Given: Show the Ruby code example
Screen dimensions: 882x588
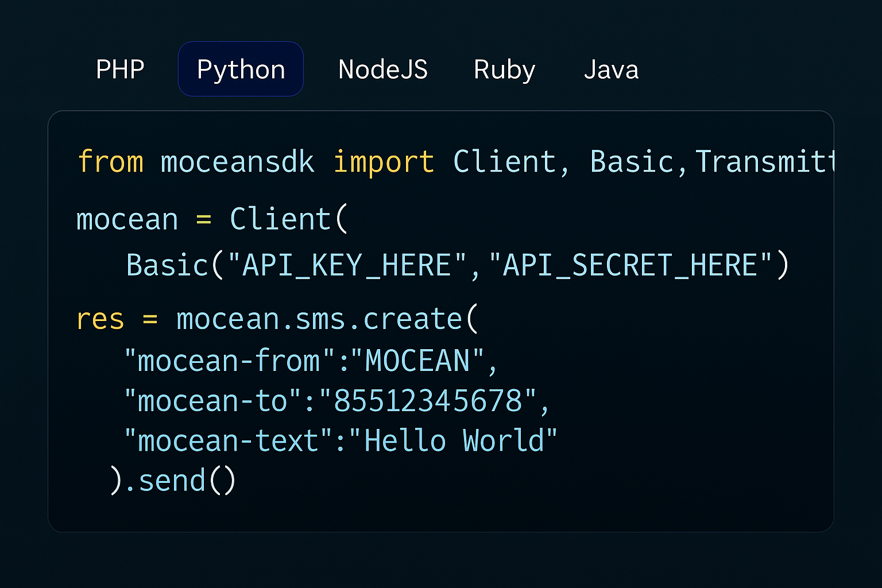Looking at the screenshot, I should coord(504,69).
